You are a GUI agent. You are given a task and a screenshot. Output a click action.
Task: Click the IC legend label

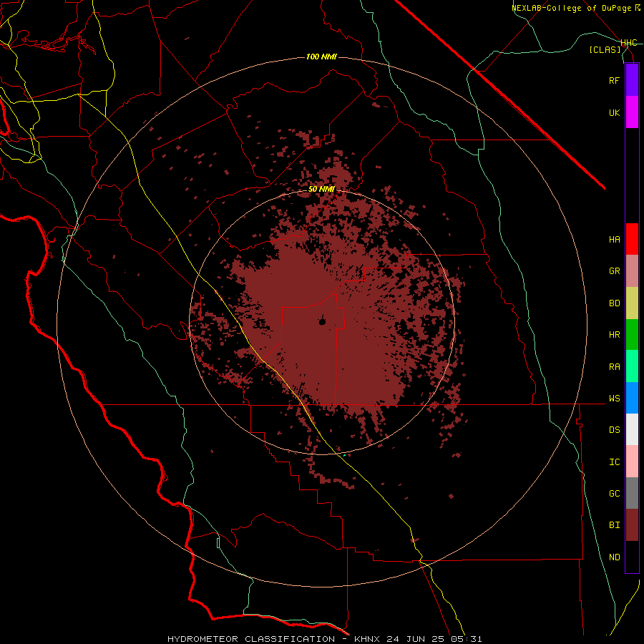click(614, 462)
